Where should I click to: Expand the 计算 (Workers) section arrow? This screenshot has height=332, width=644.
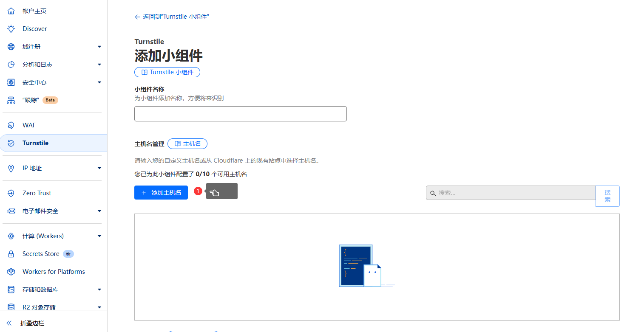99,236
